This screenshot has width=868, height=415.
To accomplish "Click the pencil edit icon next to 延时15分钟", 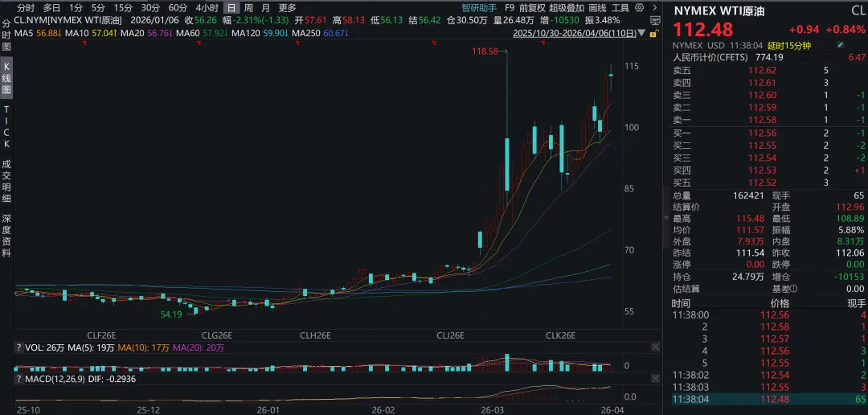I will pyautogui.click(x=841, y=45).
